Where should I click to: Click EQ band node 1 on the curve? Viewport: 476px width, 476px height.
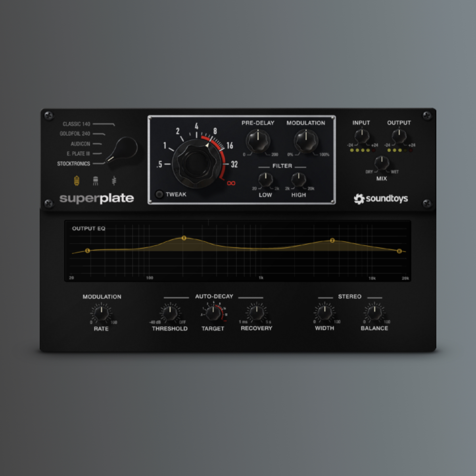(x=183, y=238)
